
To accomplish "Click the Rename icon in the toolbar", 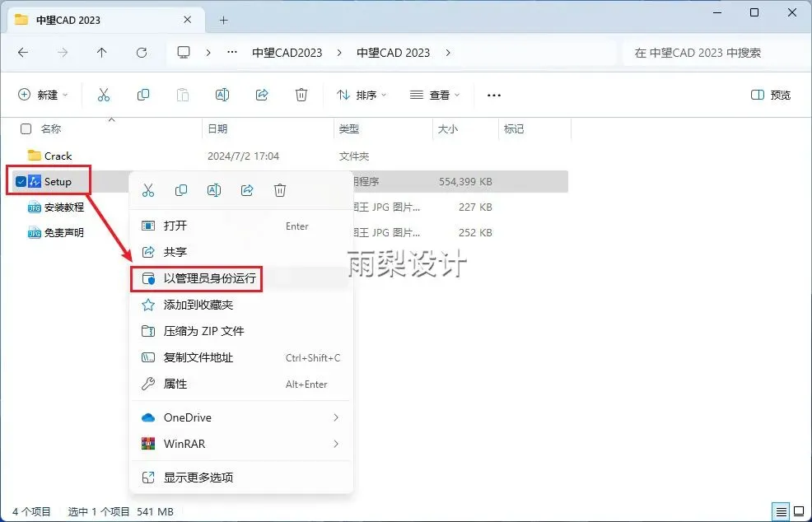I will (x=222, y=95).
